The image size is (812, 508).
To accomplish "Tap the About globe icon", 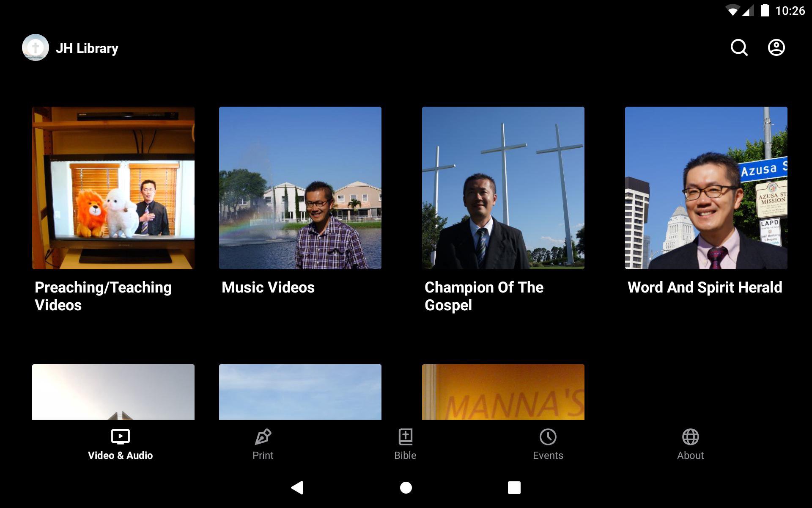I will point(690,436).
